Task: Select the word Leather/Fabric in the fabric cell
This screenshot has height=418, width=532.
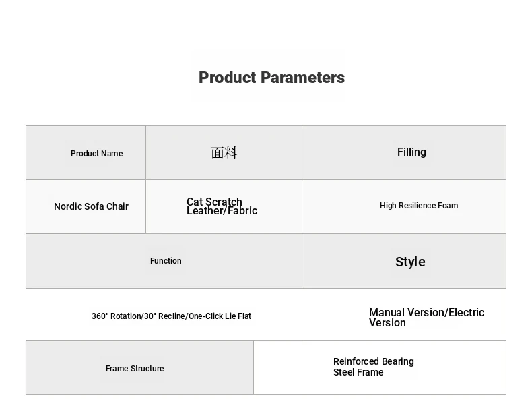Action: [x=222, y=211]
